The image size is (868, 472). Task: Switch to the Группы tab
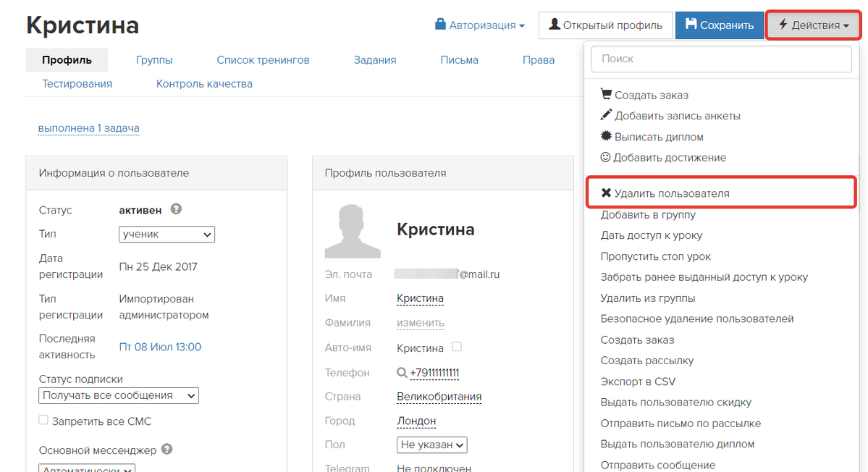[154, 59]
